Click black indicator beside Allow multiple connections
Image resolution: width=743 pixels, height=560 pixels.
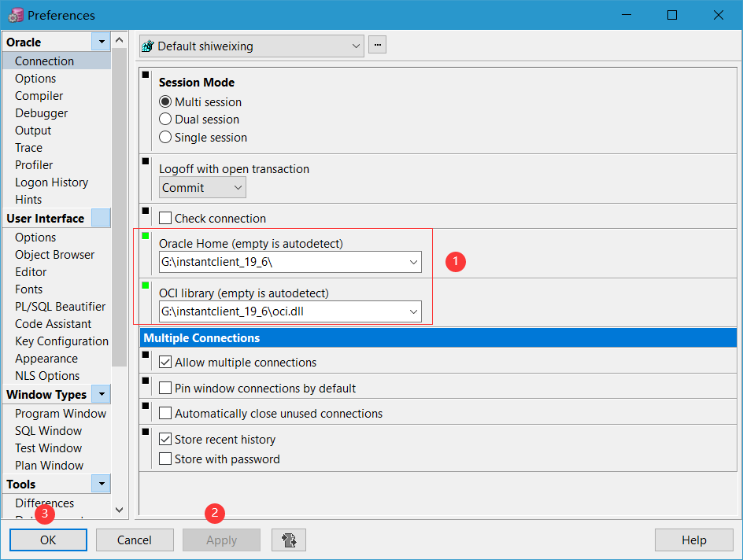tap(146, 355)
